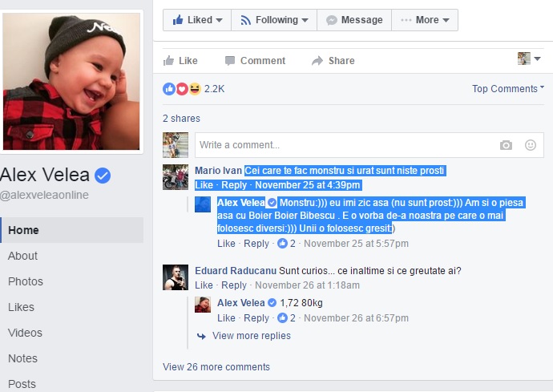Screen dimensions: 553x392
Task: Click the Message button
Action: click(354, 20)
